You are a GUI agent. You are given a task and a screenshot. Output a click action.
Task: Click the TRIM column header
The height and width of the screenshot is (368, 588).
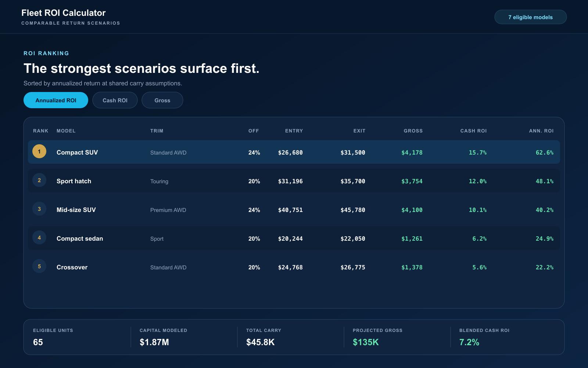tap(157, 131)
